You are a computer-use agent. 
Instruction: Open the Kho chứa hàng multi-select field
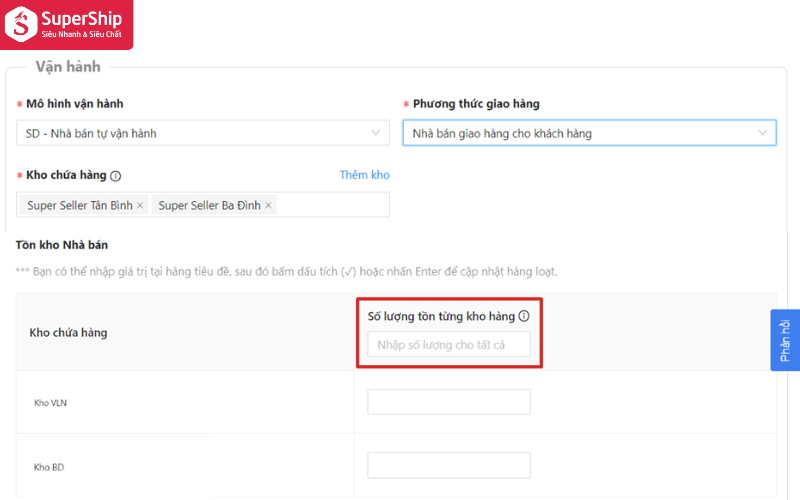pos(330,205)
